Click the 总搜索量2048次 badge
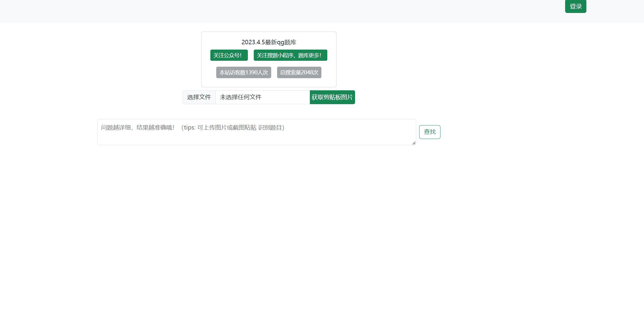 click(x=299, y=72)
